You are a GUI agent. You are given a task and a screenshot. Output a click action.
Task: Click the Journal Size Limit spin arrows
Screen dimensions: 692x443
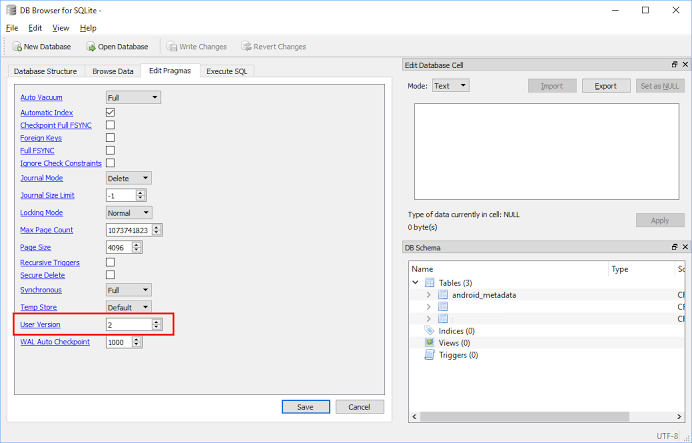pos(140,195)
